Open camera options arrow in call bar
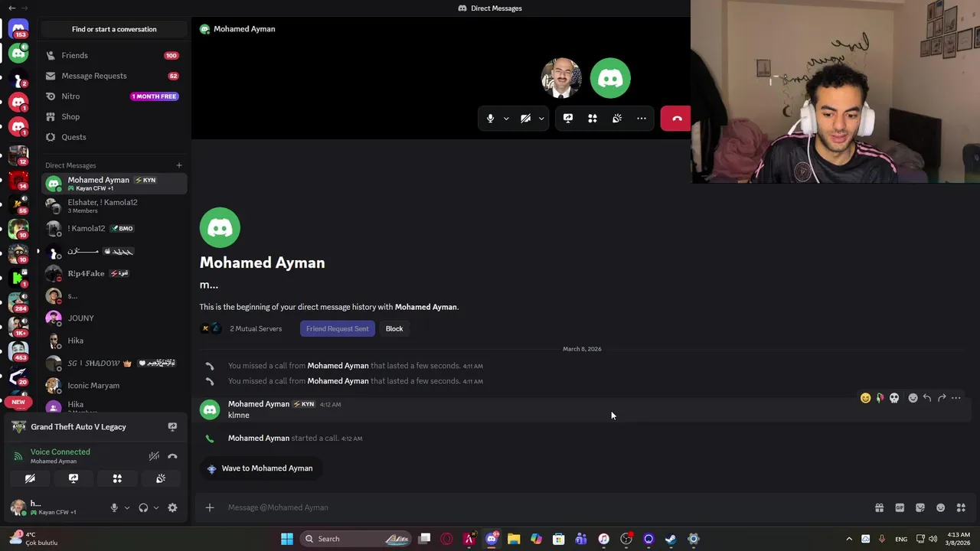 541,119
